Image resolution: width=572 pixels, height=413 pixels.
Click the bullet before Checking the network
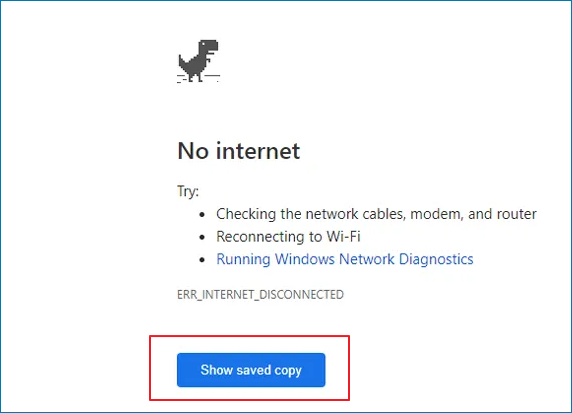[x=202, y=215]
